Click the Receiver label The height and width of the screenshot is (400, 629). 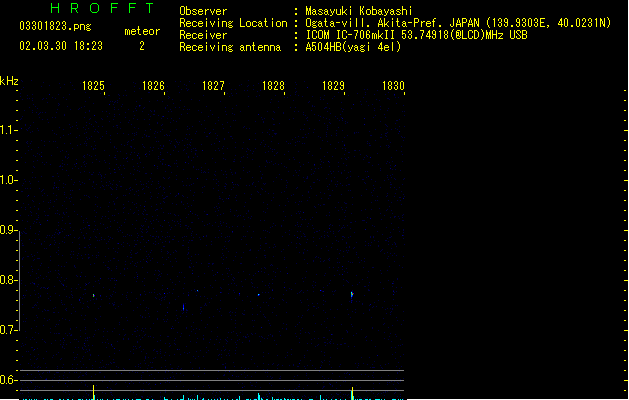coord(203,35)
